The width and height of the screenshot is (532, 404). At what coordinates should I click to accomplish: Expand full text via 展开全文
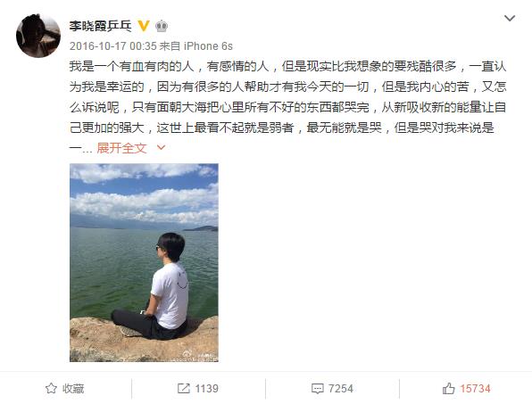[x=121, y=148]
